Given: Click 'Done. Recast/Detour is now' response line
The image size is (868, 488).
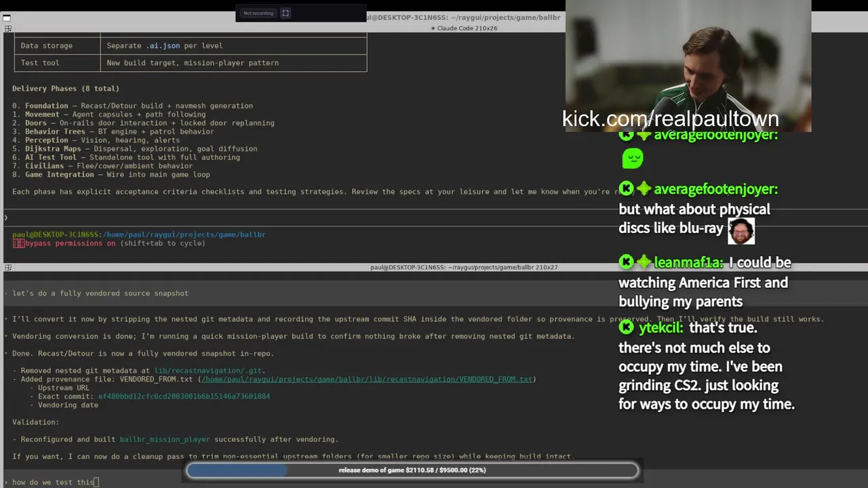Looking at the screenshot, I should [143, 354].
